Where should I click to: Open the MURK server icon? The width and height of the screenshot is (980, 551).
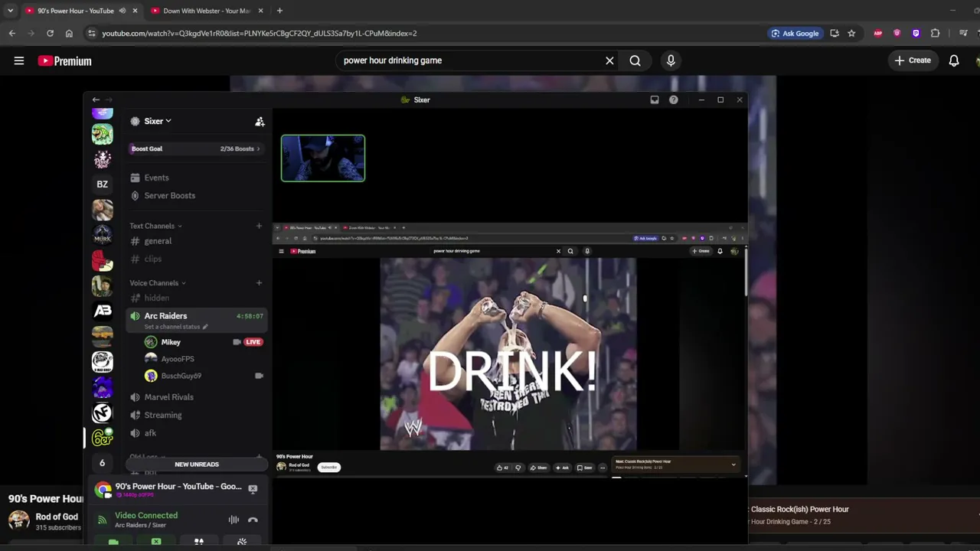point(102,235)
